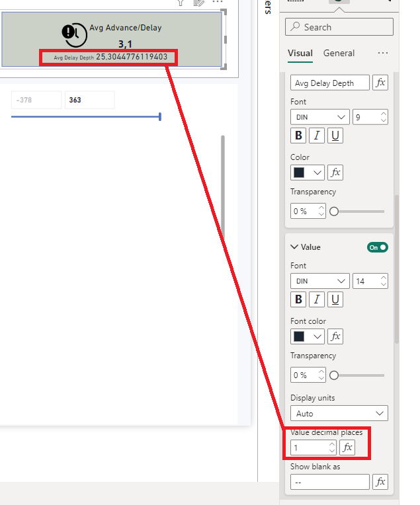The image size is (420, 505).
Task: Open fx conditional formatting for label Color
Action: [x=335, y=173]
